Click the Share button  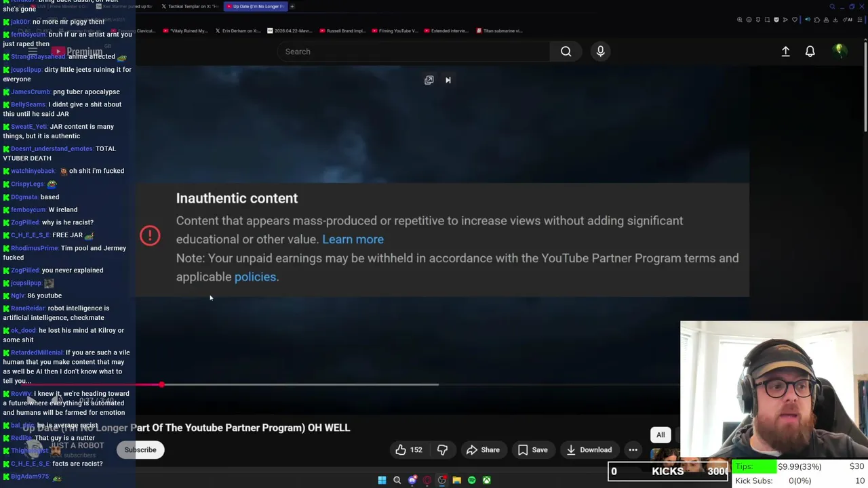point(483,449)
